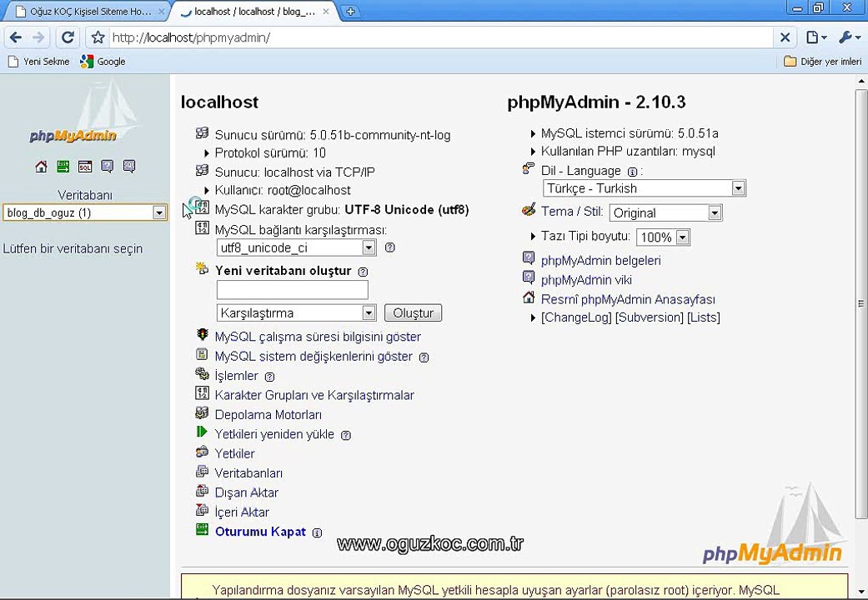
Task: Open Google bookmark
Action: click(103, 62)
